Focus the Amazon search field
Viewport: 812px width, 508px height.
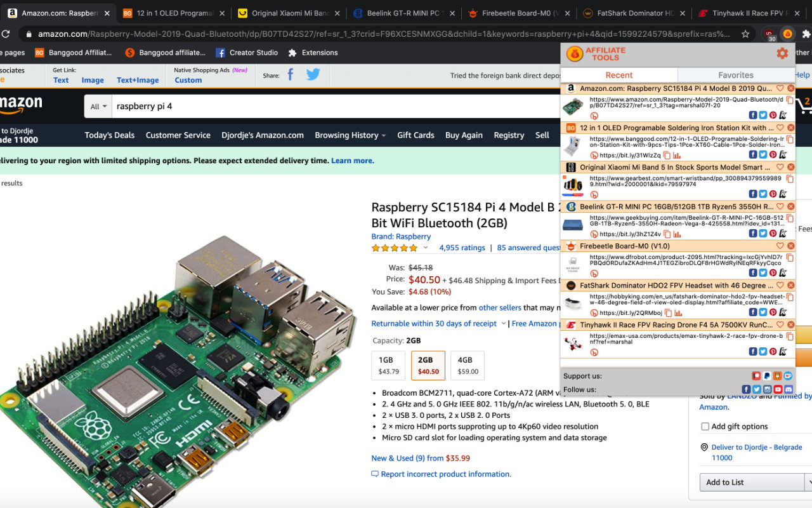(336, 106)
